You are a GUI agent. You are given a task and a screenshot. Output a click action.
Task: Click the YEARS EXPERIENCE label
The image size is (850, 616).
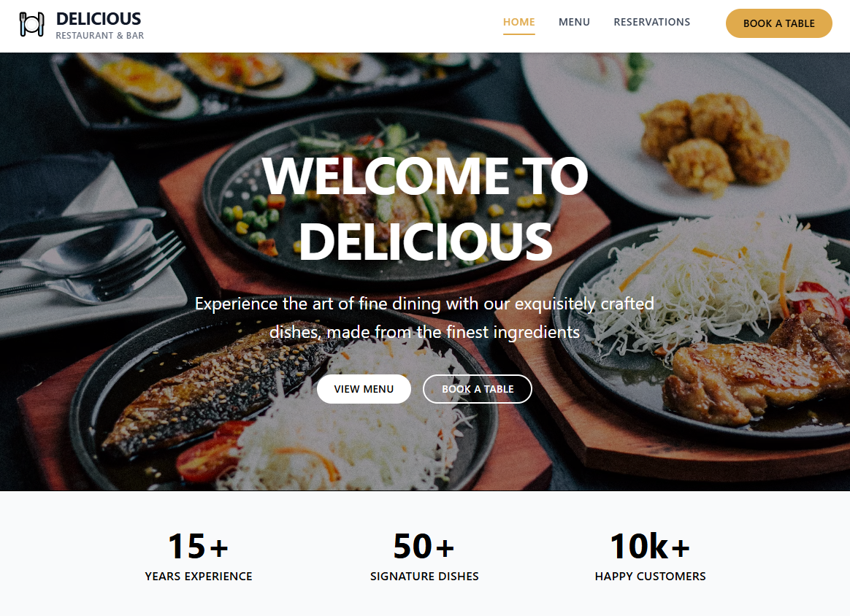[199, 577]
